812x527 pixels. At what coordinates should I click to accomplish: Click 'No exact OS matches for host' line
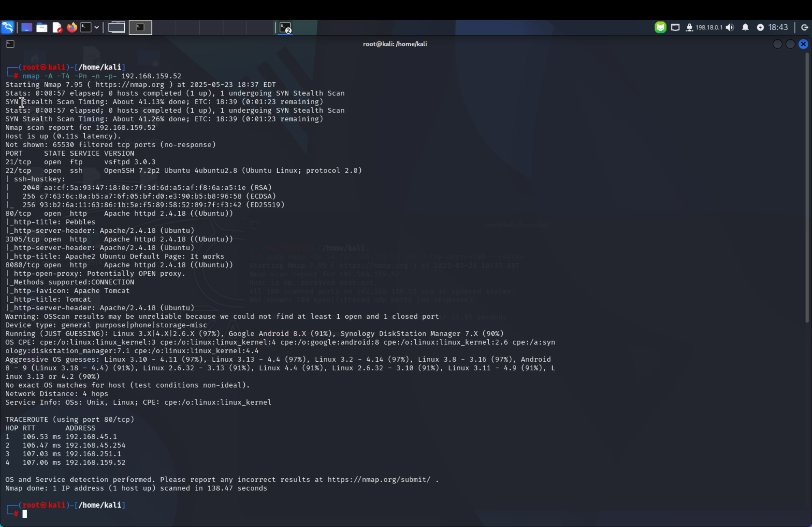tap(128, 385)
